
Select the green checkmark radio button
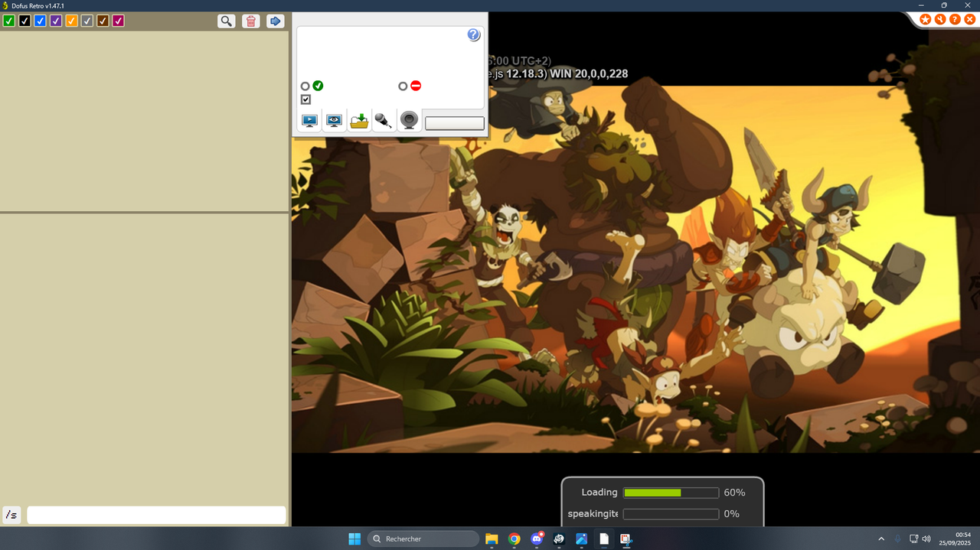coord(305,86)
